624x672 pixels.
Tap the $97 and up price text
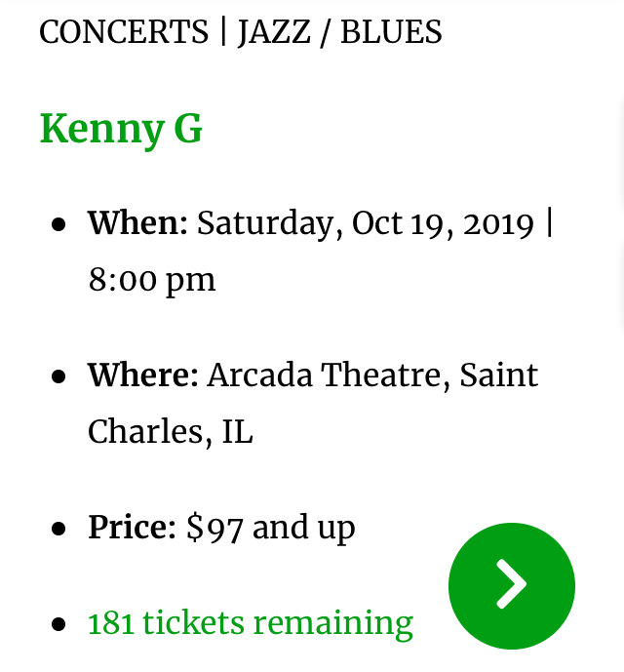[270, 528]
